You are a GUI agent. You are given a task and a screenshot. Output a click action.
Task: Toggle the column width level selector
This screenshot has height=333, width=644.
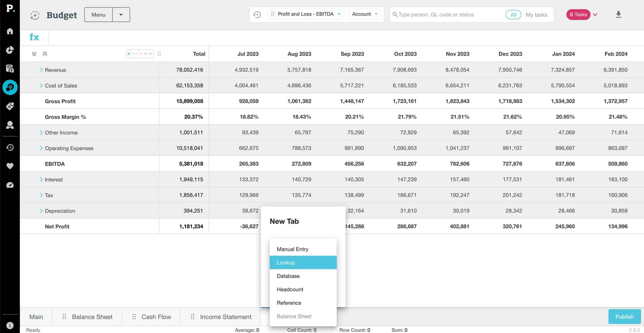pos(140,54)
